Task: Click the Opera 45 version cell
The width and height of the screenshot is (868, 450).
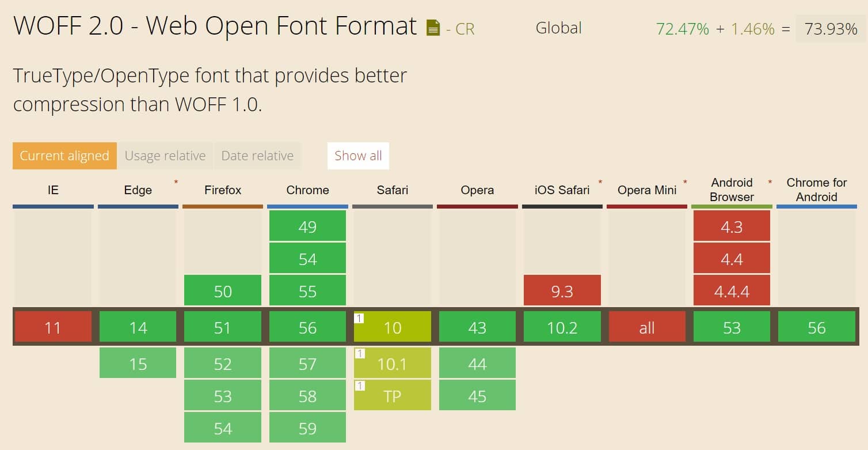Action: (477, 395)
